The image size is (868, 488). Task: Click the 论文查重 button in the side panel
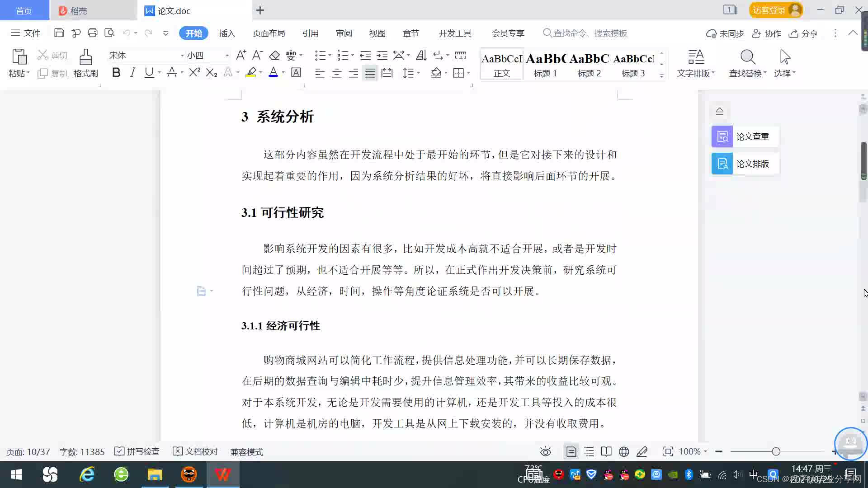point(745,136)
